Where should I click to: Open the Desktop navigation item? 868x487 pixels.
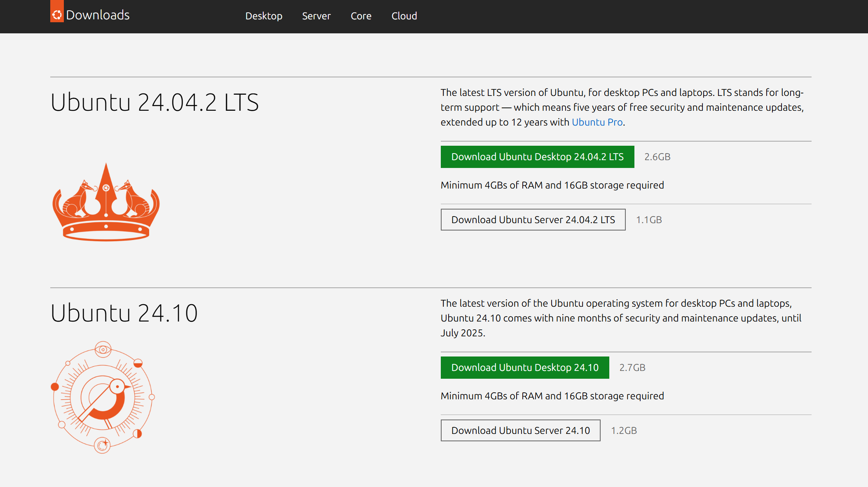pos(264,16)
